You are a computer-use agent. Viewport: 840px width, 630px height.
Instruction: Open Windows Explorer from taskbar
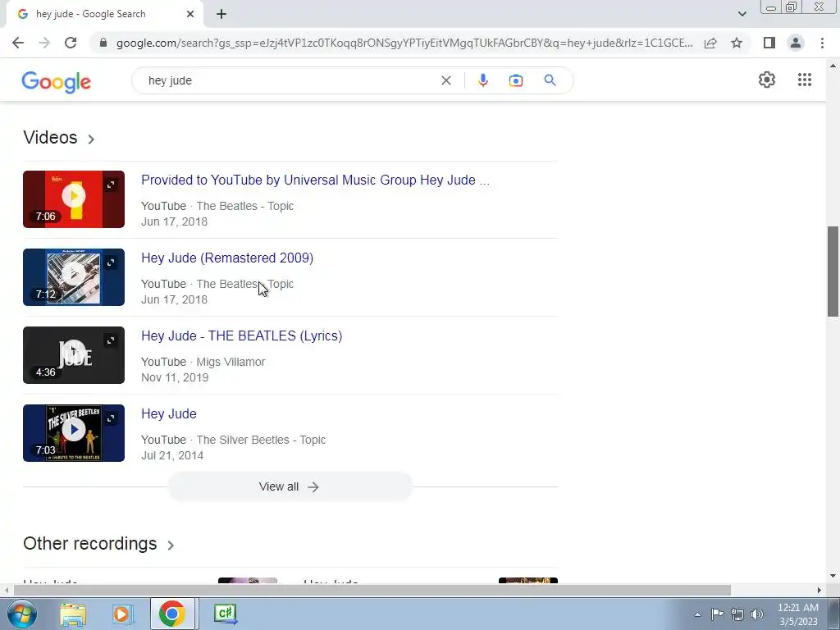[73, 614]
